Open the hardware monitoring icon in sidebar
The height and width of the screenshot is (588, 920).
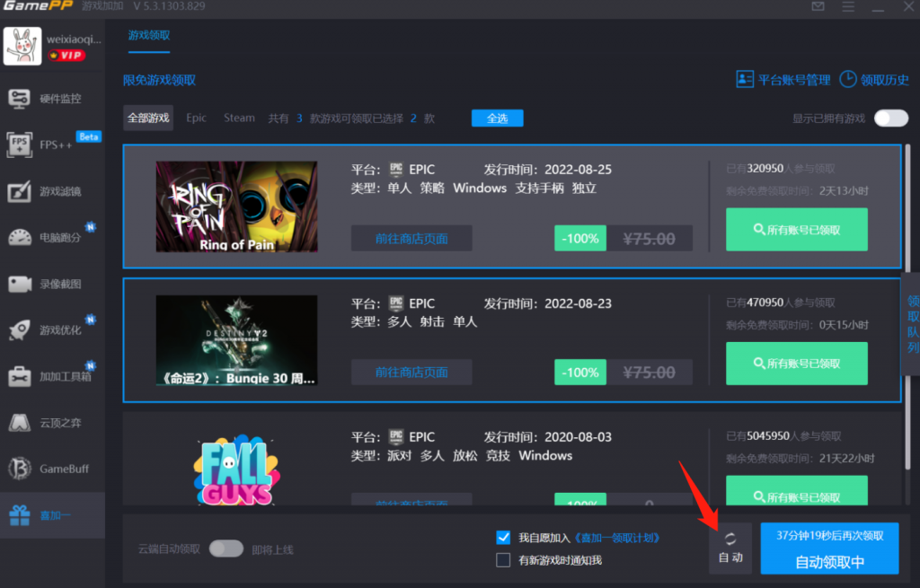coord(20,99)
